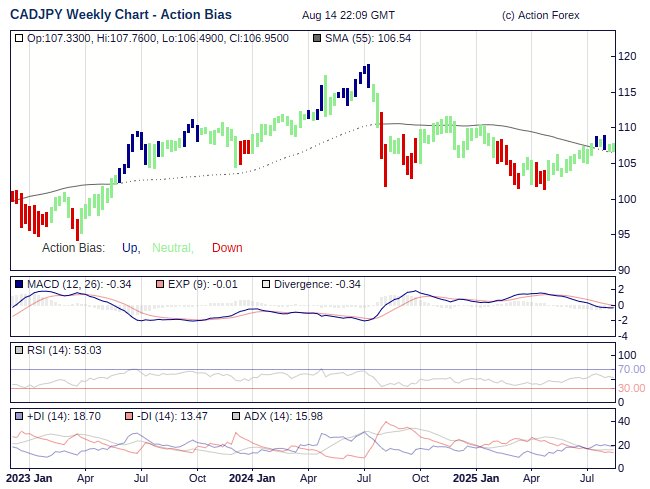Select the 'Up' action bias label
Viewport: 650px width, 489px height.
130,248
